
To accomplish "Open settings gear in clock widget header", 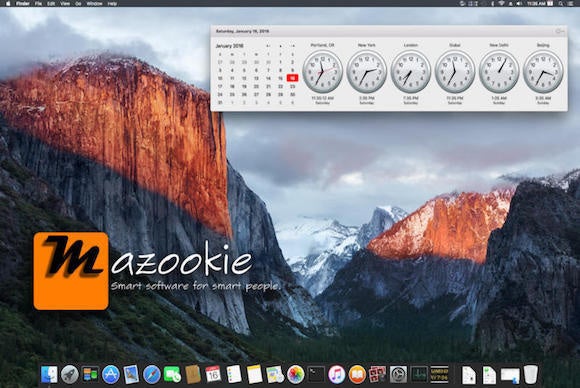I will pos(559,31).
